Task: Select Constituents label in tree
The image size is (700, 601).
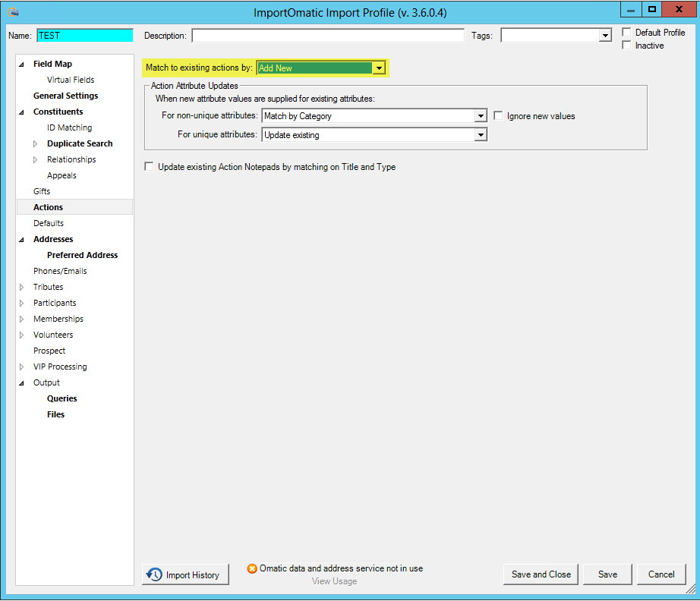Action: pyautogui.click(x=58, y=112)
